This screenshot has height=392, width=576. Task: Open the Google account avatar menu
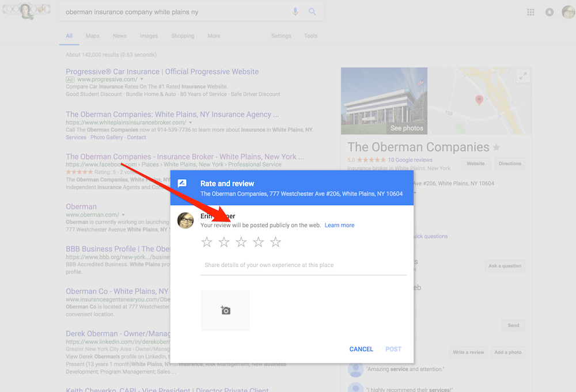569,12
